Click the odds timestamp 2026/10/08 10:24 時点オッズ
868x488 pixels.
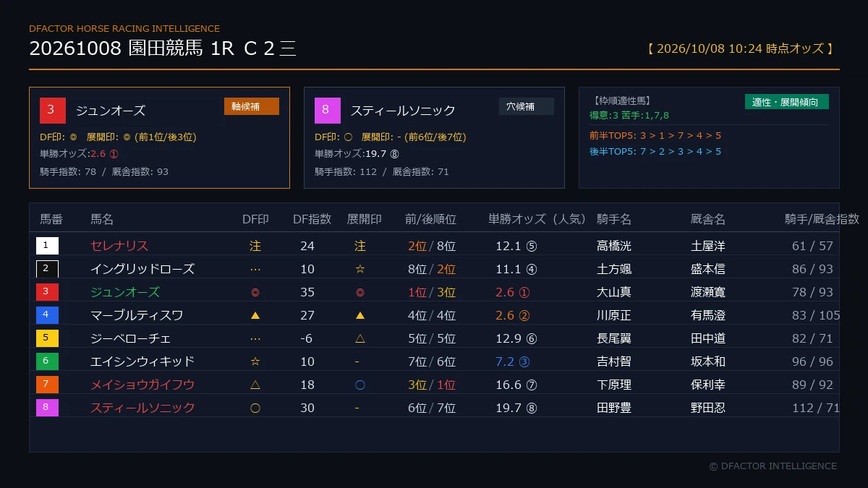coord(741,48)
